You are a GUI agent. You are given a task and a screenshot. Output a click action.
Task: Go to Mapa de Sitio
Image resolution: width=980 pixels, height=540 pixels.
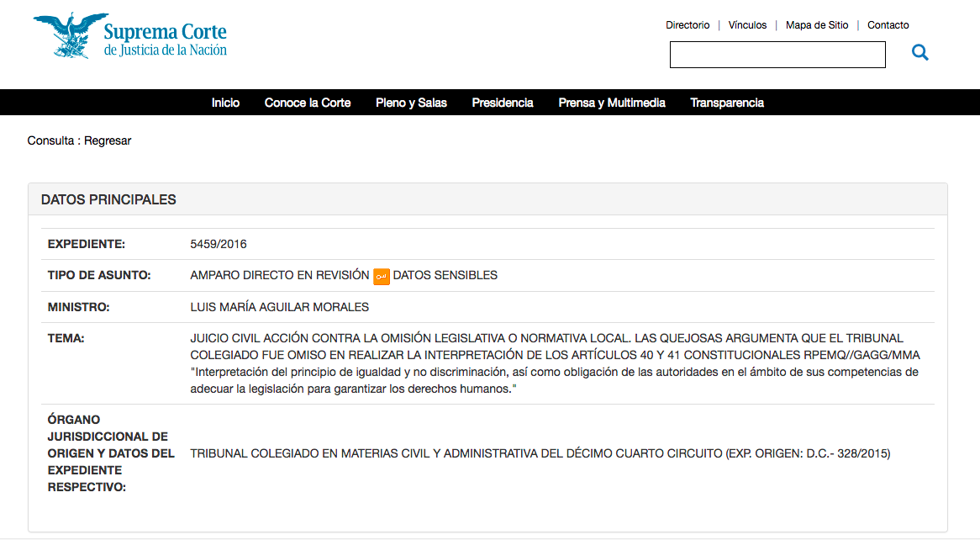817,25
